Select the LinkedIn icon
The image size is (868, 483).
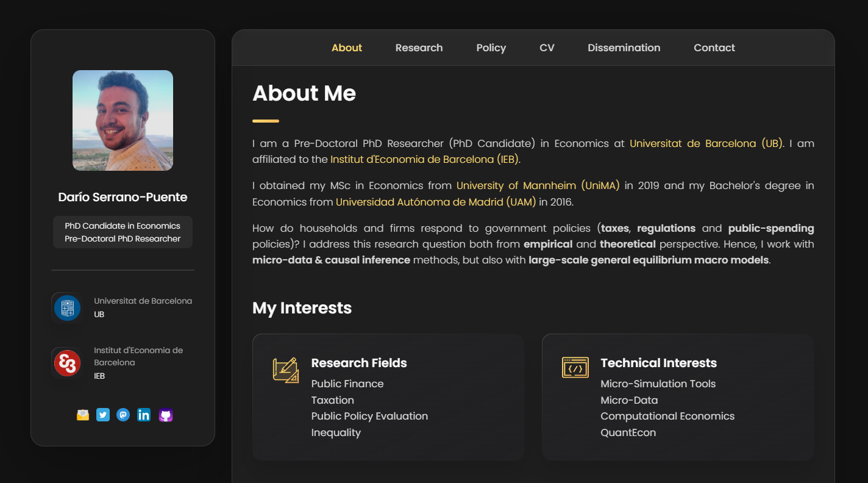tap(144, 415)
